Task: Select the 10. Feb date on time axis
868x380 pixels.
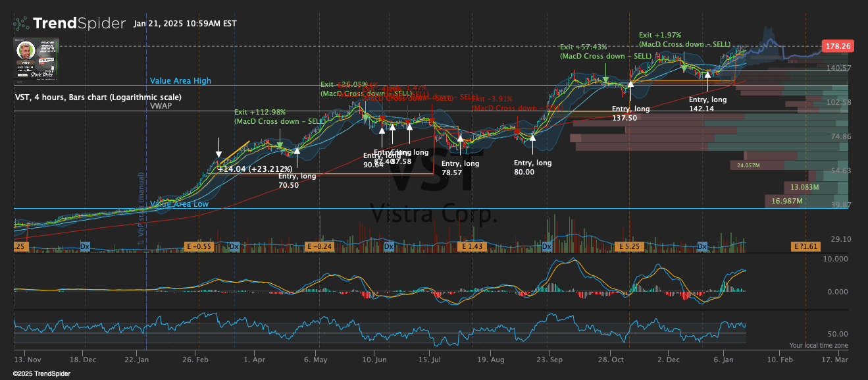Action: point(779,361)
